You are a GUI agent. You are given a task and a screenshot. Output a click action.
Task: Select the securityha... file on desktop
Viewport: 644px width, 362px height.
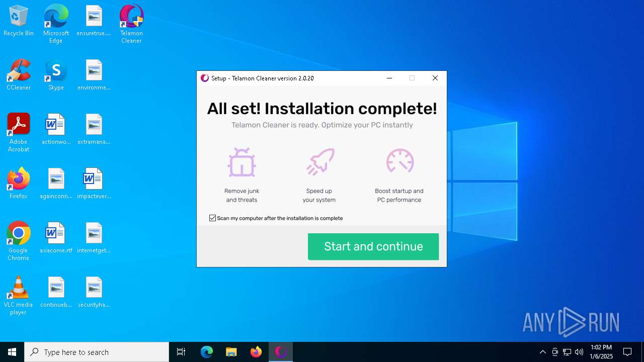point(94,293)
